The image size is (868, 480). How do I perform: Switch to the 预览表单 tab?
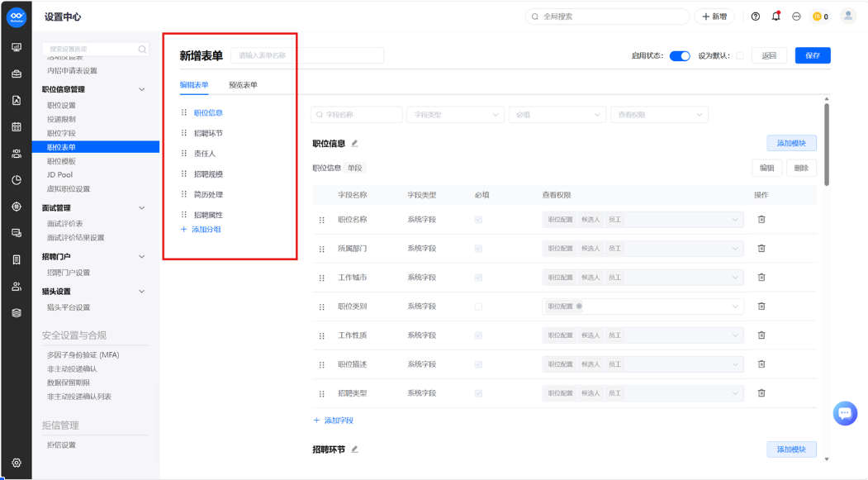tap(243, 85)
